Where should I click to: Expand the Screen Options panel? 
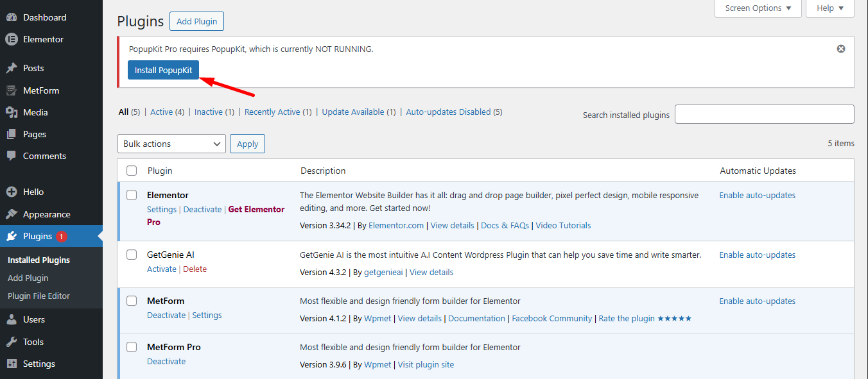click(758, 8)
